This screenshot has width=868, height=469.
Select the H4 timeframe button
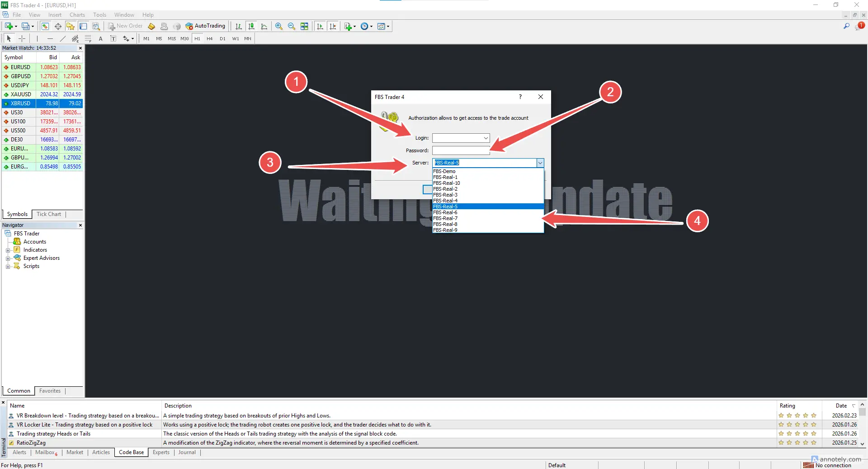209,38
